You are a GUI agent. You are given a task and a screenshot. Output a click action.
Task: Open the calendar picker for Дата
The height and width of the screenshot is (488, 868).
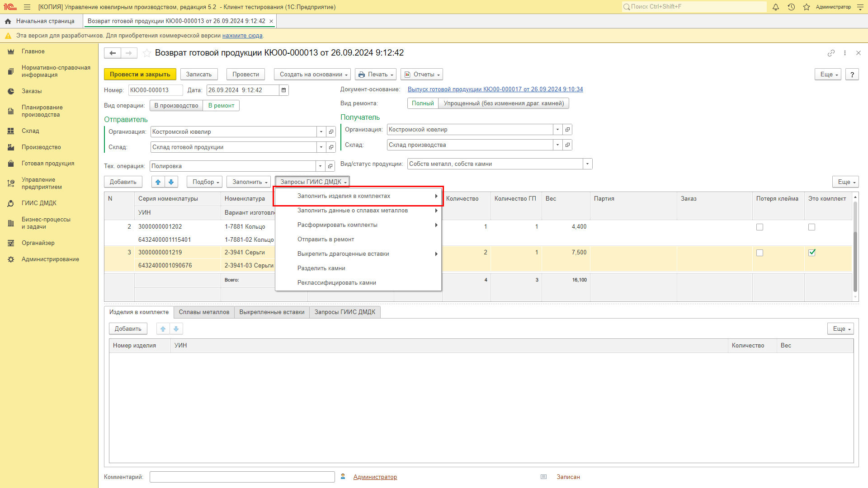click(284, 90)
